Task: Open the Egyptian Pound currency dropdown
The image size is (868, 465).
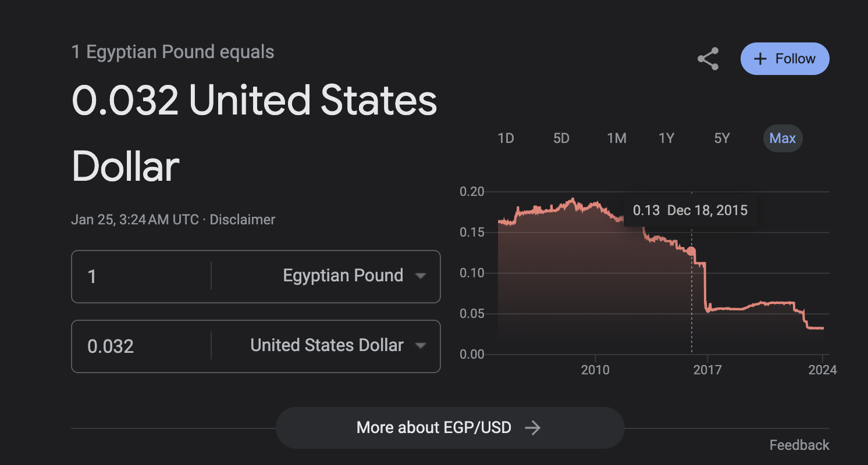Action: [x=354, y=276]
